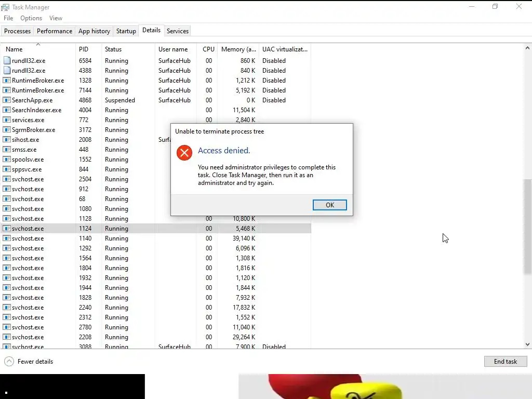Screen dimensions: 532x399
Task: Click the svchost.exe icon for PID 912
Action: (7, 189)
